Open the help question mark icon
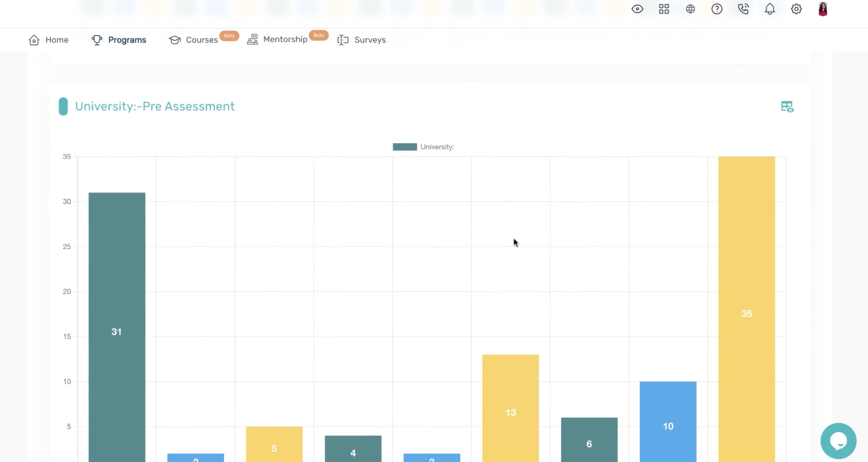Screen dimensions: 868x462 (717, 9)
